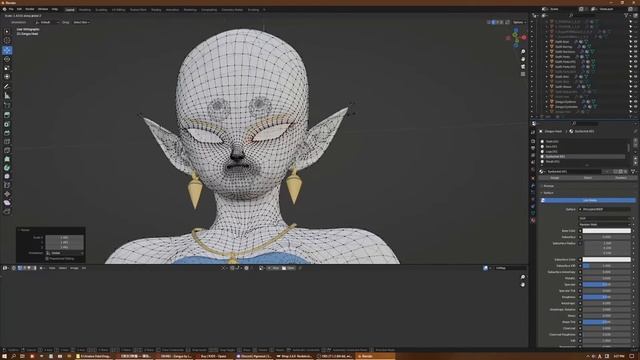Select the Transform tool

(7, 76)
